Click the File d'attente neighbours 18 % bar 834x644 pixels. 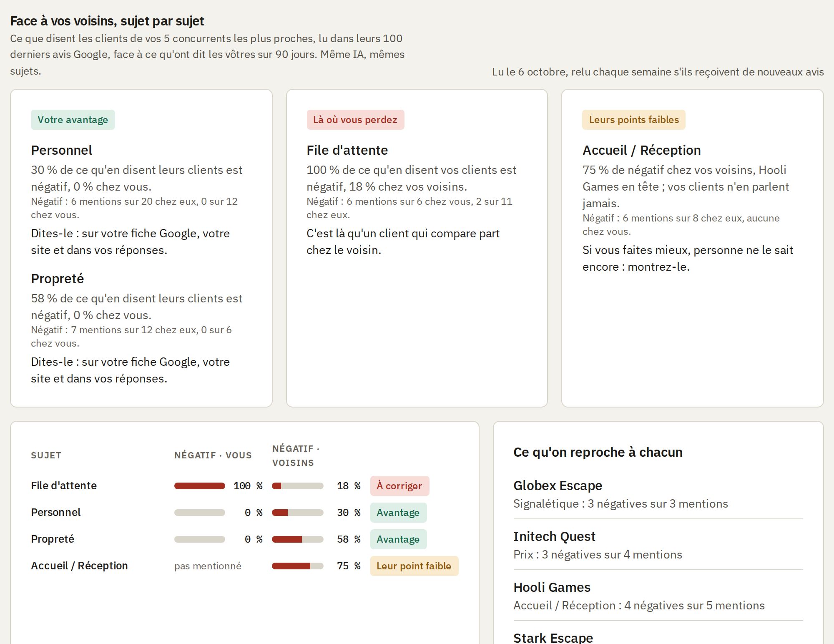298,486
